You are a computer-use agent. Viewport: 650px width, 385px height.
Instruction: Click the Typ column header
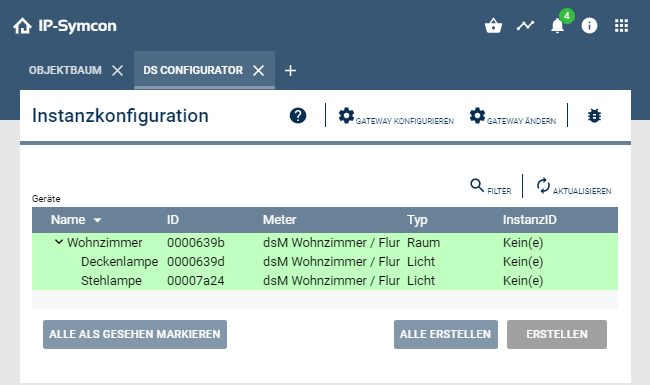[417, 220]
